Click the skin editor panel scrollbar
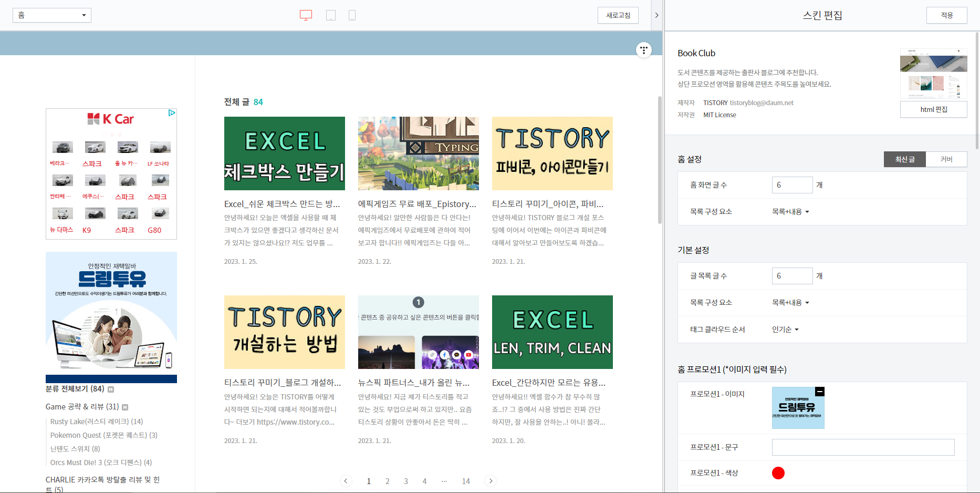Image resolution: width=980 pixels, height=493 pixels. (x=977, y=89)
